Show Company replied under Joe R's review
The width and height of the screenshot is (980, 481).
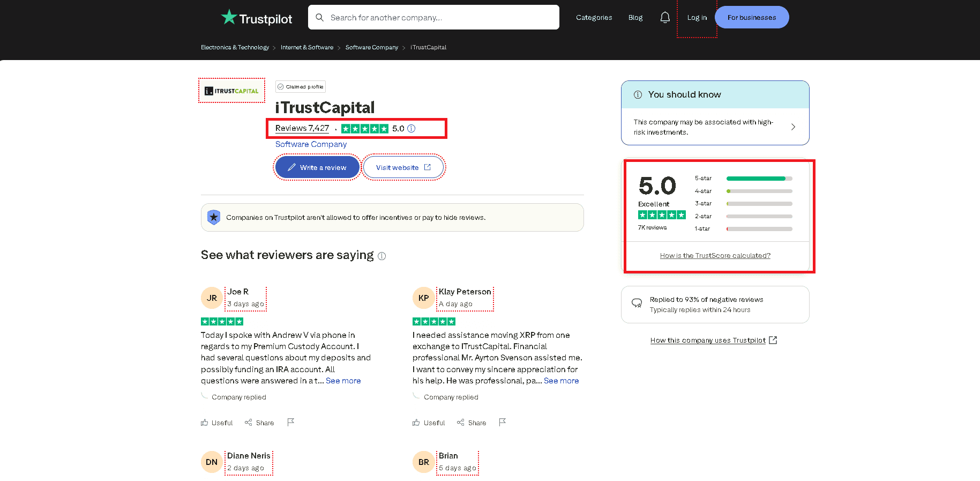coord(238,397)
